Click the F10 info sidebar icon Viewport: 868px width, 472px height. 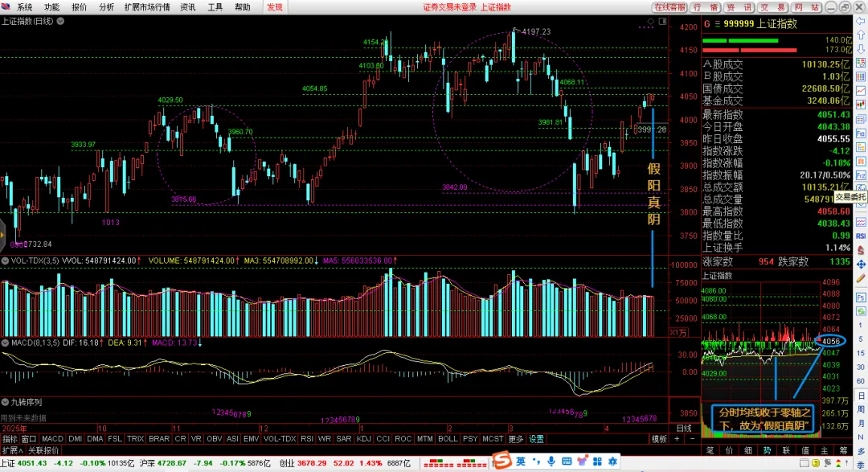click(x=861, y=133)
